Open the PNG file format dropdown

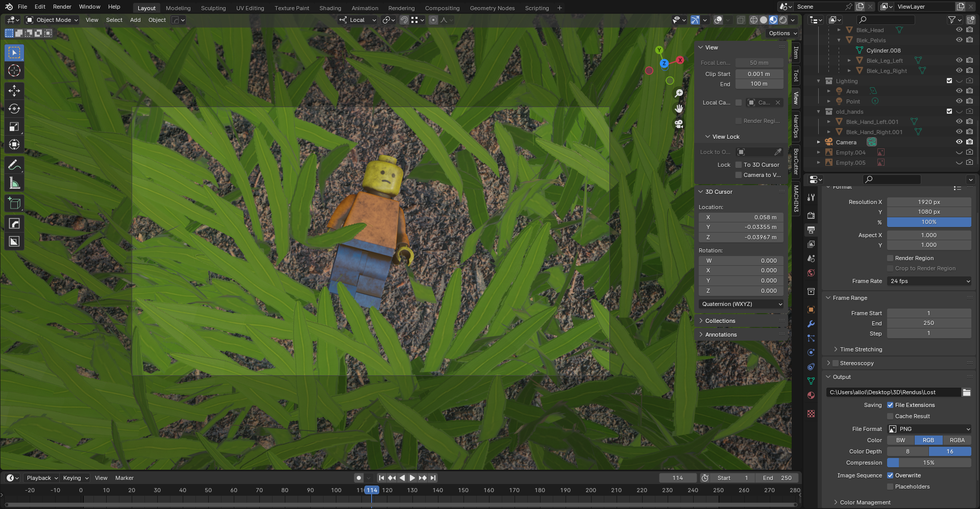(x=929, y=429)
